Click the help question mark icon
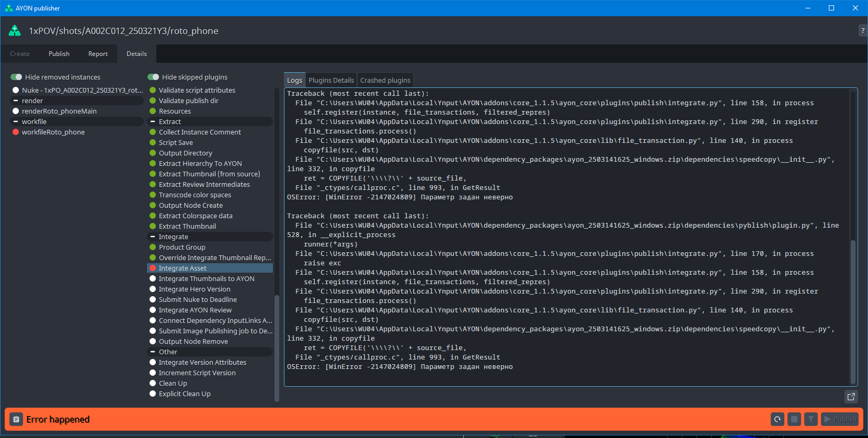 [862, 31]
